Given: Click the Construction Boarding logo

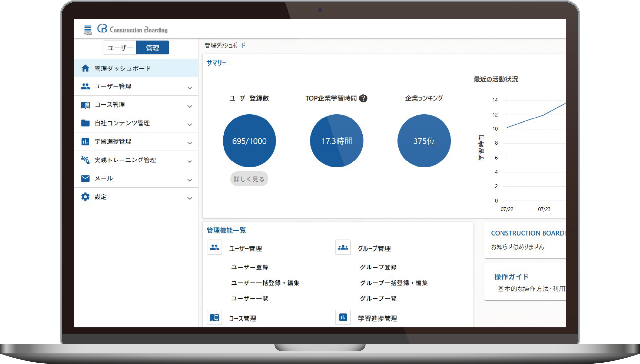Looking at the screenshot, I should click(x=133, y=29).
